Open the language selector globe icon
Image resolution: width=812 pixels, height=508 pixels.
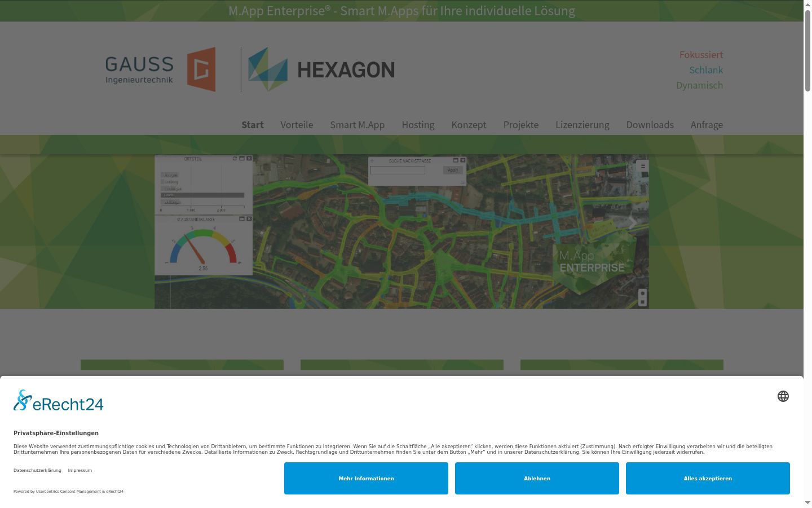coord(783,396)
